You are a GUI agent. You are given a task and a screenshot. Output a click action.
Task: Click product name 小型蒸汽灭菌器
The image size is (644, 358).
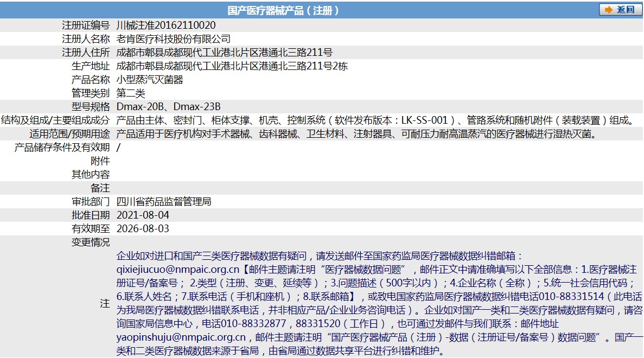(x=150, y=80)
